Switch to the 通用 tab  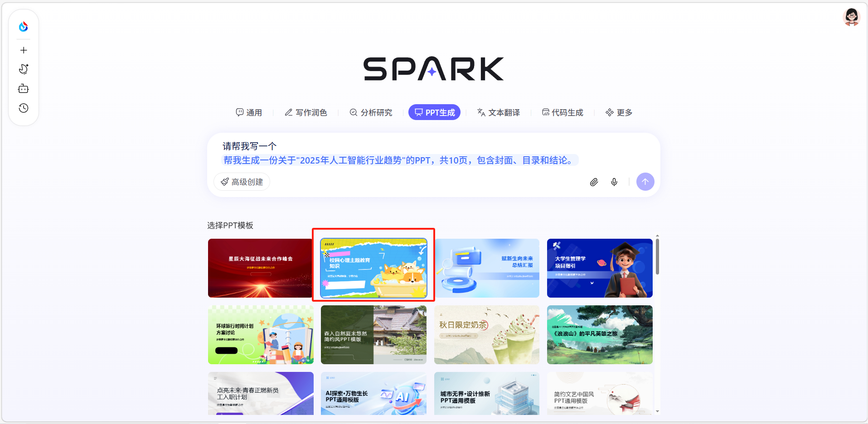[249, 112]
